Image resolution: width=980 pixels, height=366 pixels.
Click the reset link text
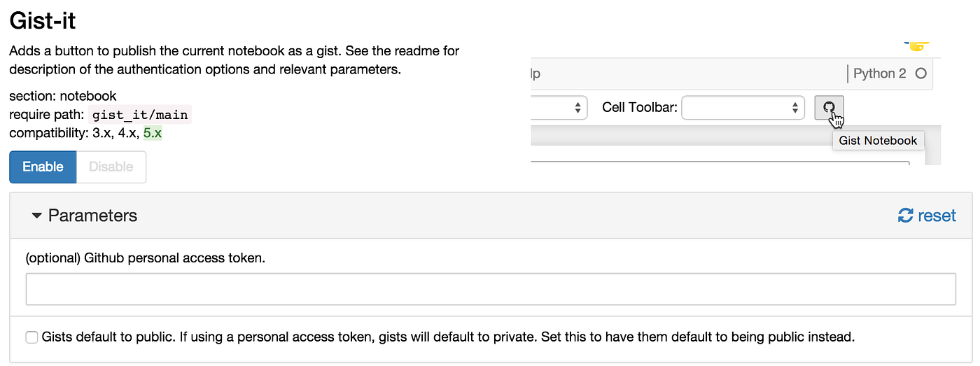click(937, 216)
